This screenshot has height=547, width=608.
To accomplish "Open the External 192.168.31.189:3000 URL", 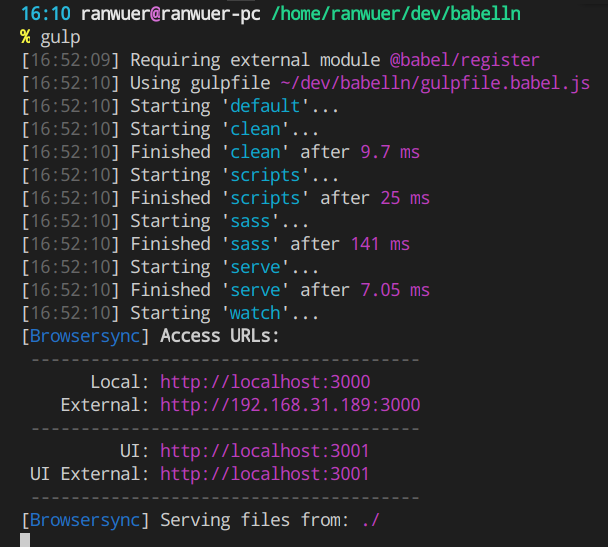I will [290, 405].
